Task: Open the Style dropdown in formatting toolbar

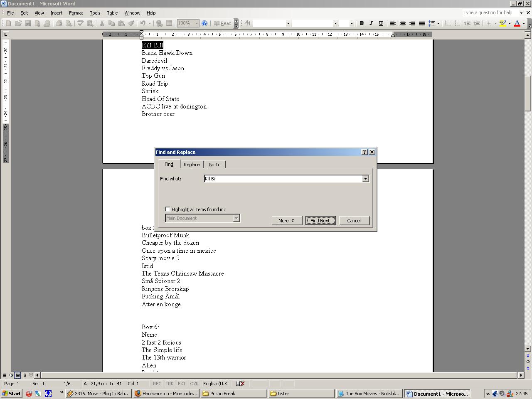Action: (288, 23)
